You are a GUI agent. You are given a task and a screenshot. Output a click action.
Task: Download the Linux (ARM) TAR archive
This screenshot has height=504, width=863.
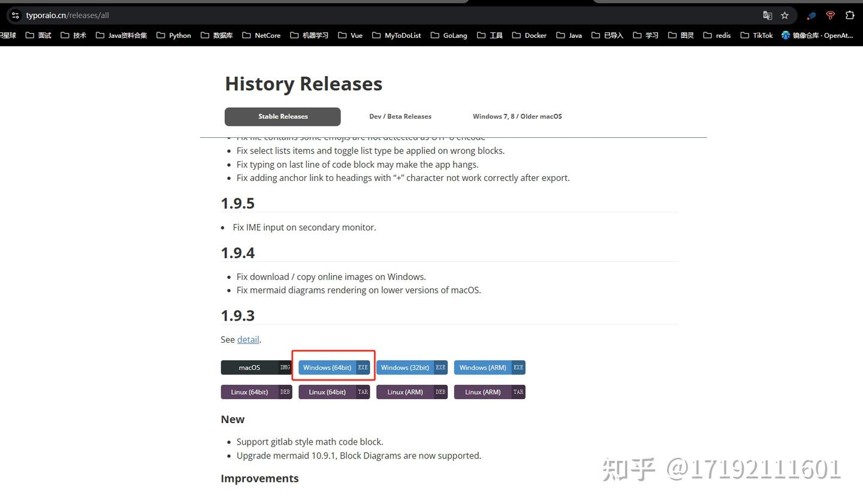tap(490, 392)
